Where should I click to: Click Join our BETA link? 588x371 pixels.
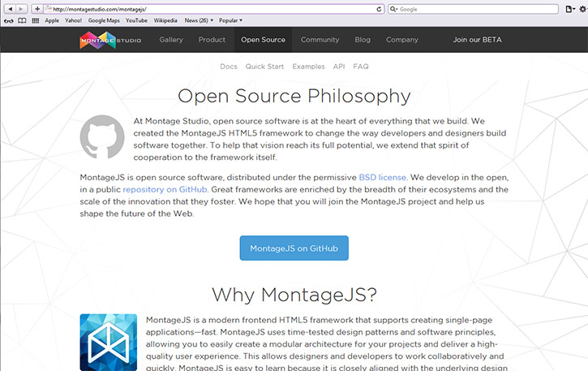(x=477, y=40)
